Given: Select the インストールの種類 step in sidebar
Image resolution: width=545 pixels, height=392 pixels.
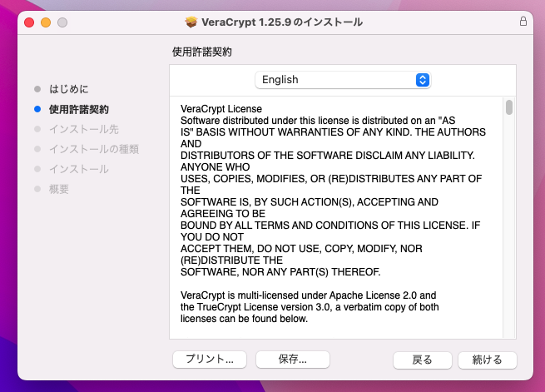Looking at the screenshot, I should point(93,149).
